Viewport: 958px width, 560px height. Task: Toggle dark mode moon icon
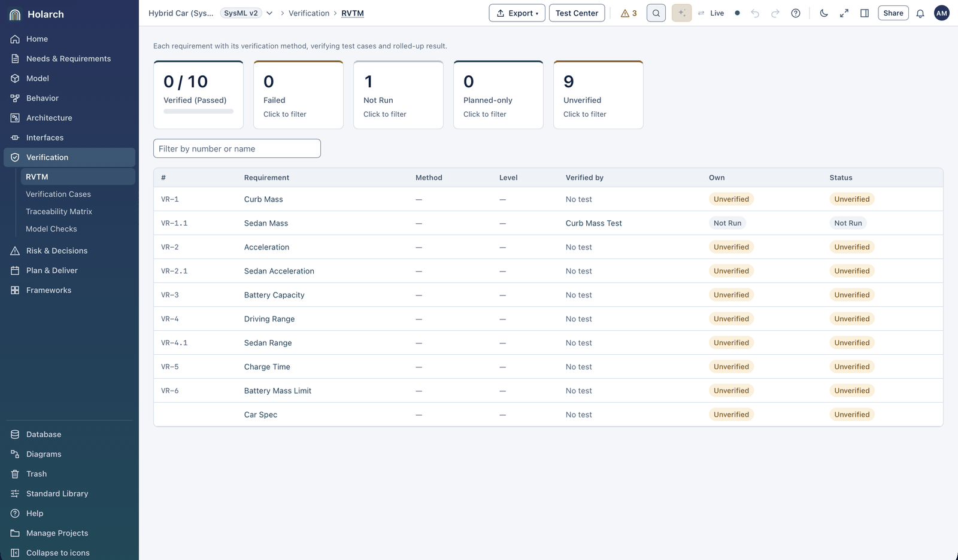(824, 13)
